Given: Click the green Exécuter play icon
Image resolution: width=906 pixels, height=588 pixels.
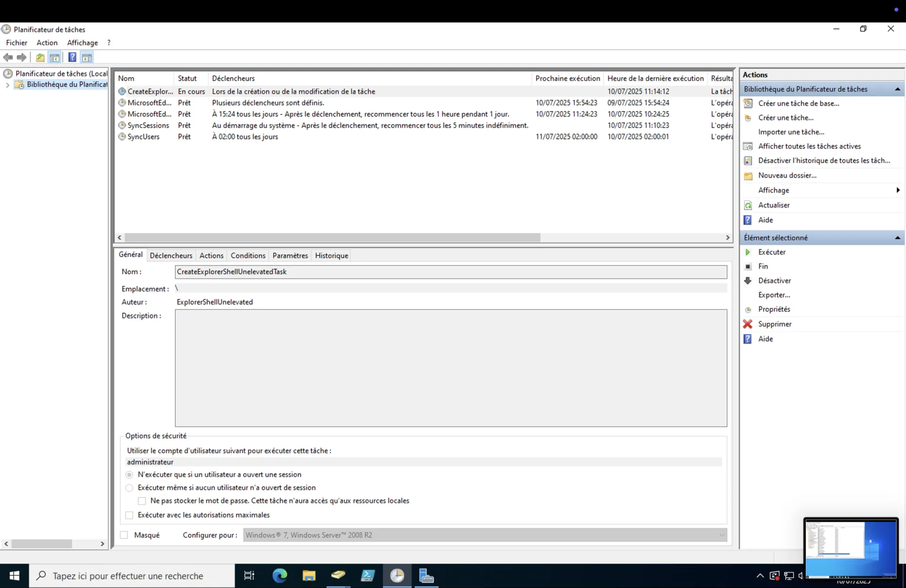Looking at the screenshot, I should (x=748, y=252).
